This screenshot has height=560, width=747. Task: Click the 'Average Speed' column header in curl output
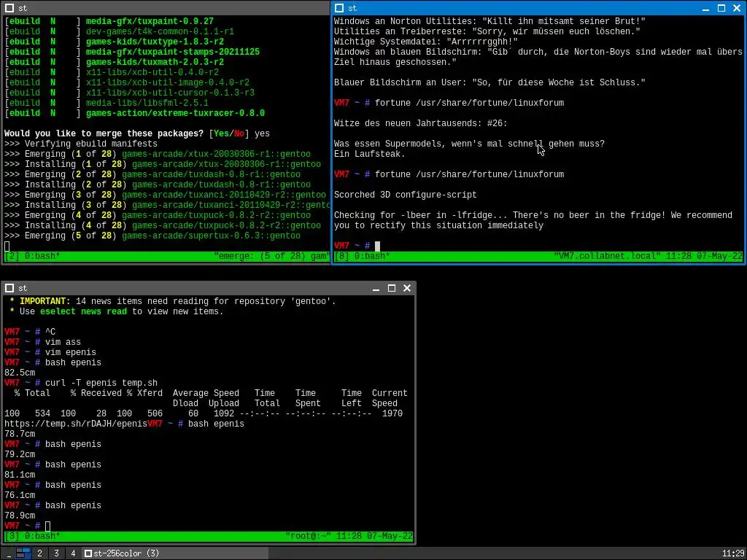pyautogui.click(x=206, y=393)
